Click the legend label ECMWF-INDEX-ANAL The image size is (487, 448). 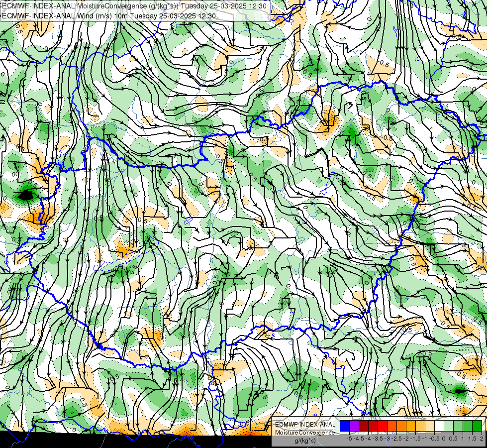pyautogui.click(x=305, y=425)
